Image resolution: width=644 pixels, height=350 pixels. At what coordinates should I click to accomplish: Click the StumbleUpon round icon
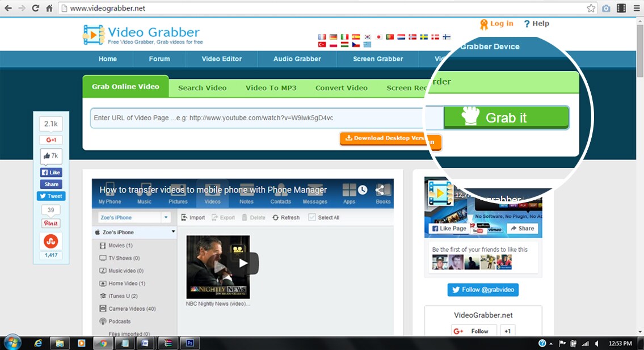51,241
